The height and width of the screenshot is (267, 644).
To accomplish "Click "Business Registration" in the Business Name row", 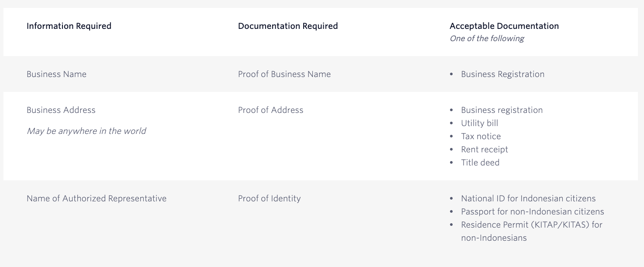I will 502,74.
